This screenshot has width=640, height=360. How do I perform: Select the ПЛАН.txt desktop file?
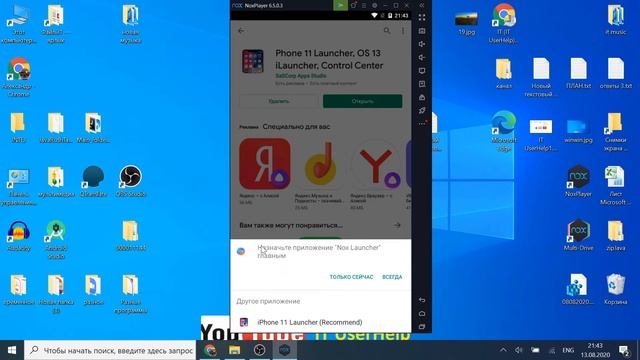tap(578, 73)
